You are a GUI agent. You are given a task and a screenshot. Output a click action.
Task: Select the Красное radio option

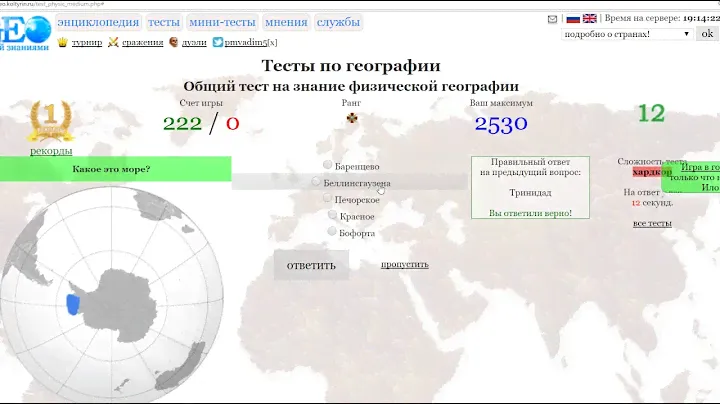point(332,215)
